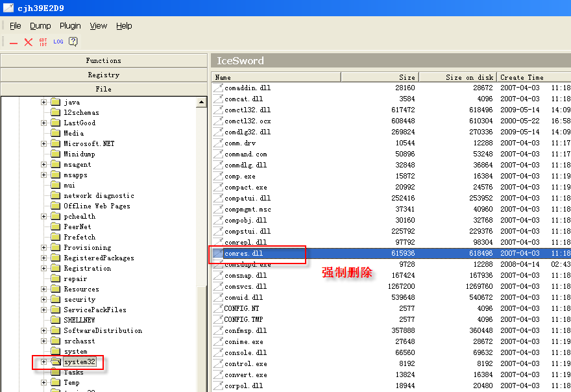Open the help question mark icon
571x392 pixels.
pyautogui.click(x=73, y=42)
